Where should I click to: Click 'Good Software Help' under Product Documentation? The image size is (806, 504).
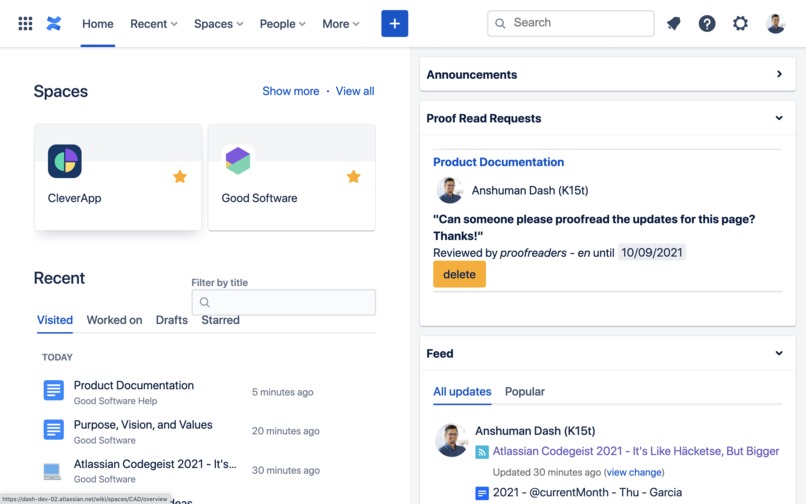[115, 401]
